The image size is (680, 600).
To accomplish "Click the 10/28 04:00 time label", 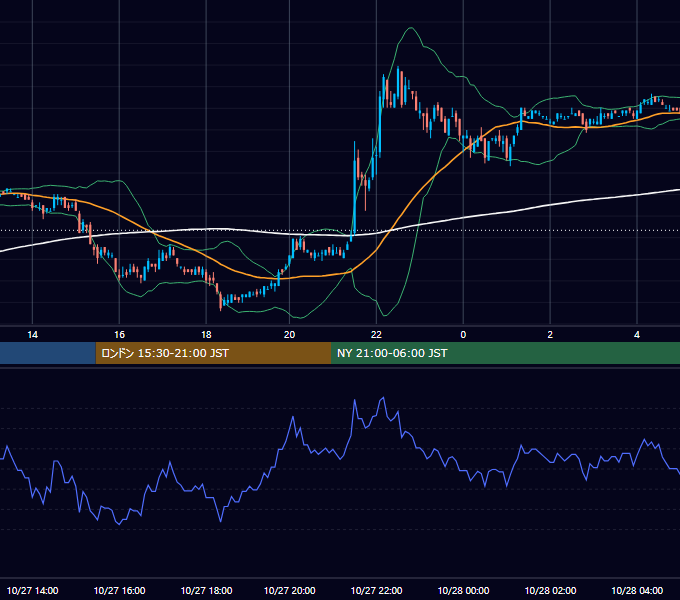I will pyautogui.click(x=637, y=590).
